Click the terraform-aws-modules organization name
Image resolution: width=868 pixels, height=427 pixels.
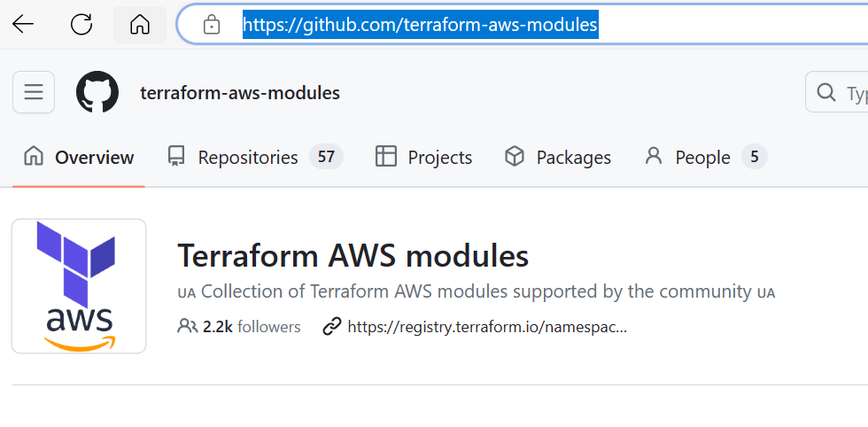click(240, 93)
